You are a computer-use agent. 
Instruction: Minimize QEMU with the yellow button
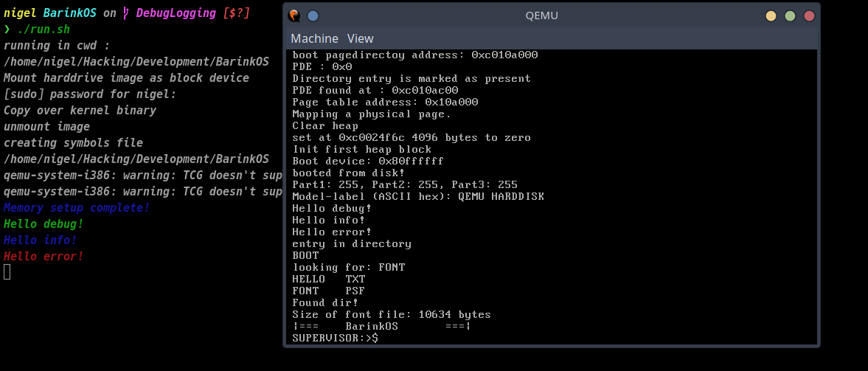771,15
